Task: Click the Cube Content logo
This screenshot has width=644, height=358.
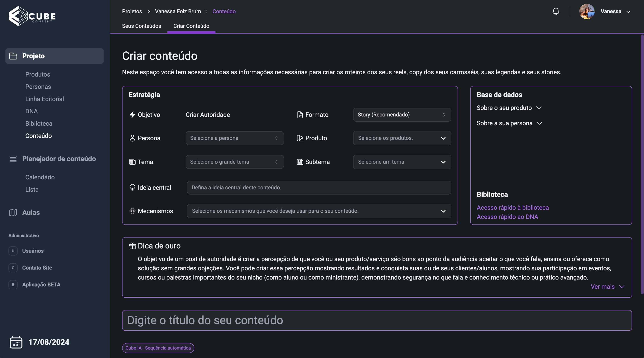Action: pyautogui.click(x=32, y=16)
